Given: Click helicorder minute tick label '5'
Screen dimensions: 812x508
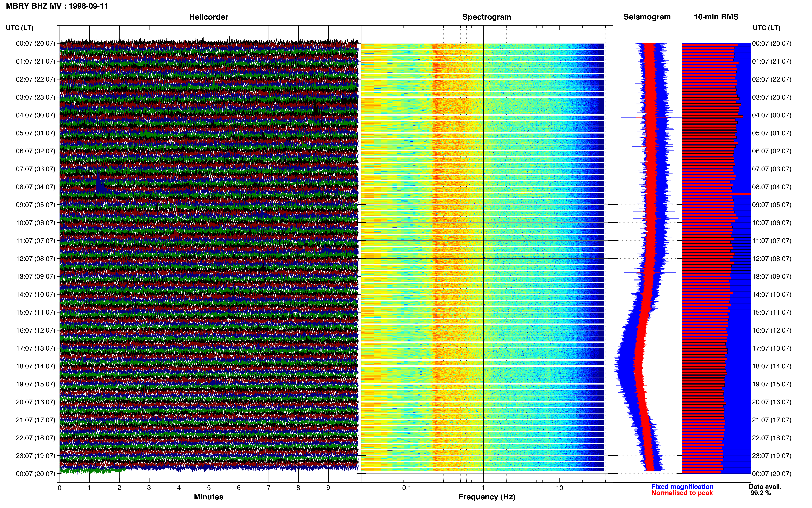Looking at the screenshot, I should point(209,488).
